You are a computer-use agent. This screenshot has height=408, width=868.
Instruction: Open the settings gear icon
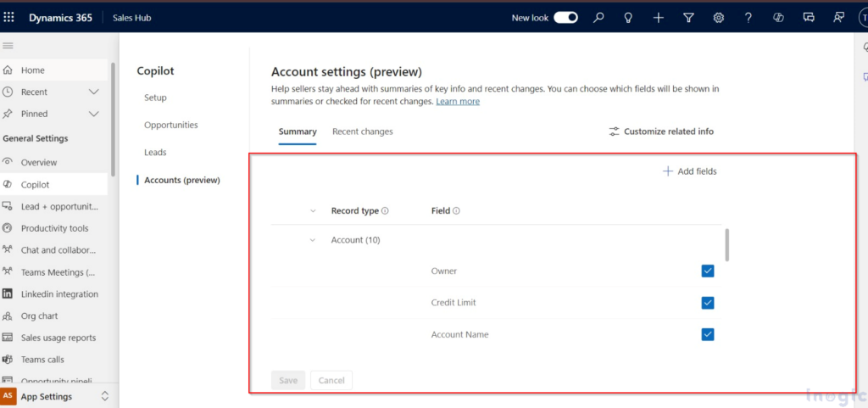coord(719,18)
